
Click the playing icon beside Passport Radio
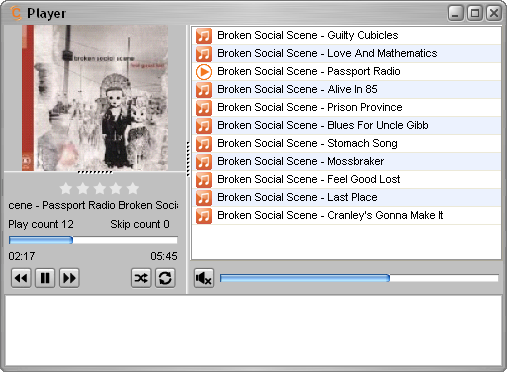(x=204, y=72)
